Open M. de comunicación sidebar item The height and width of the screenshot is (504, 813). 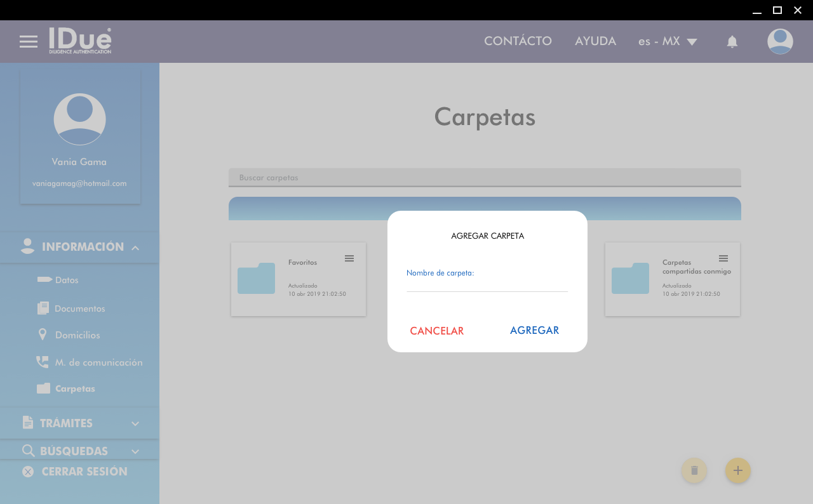[98, 362]
